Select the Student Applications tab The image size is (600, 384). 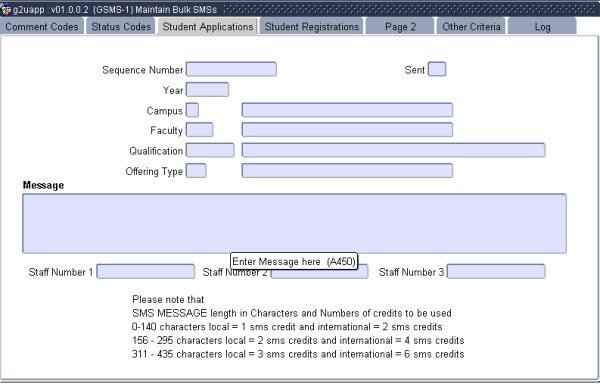pyautogui.click(x=208, y=27)
